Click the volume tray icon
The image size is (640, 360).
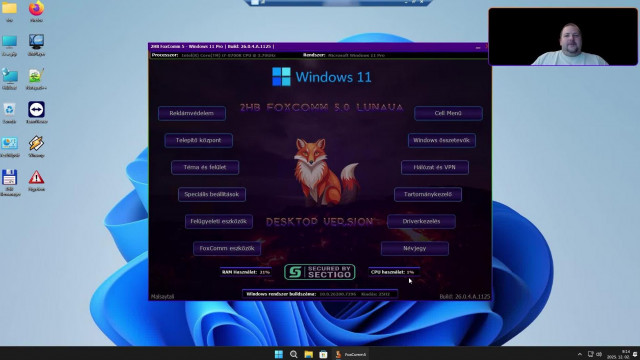pyautogui.click(x=599, y=354)
